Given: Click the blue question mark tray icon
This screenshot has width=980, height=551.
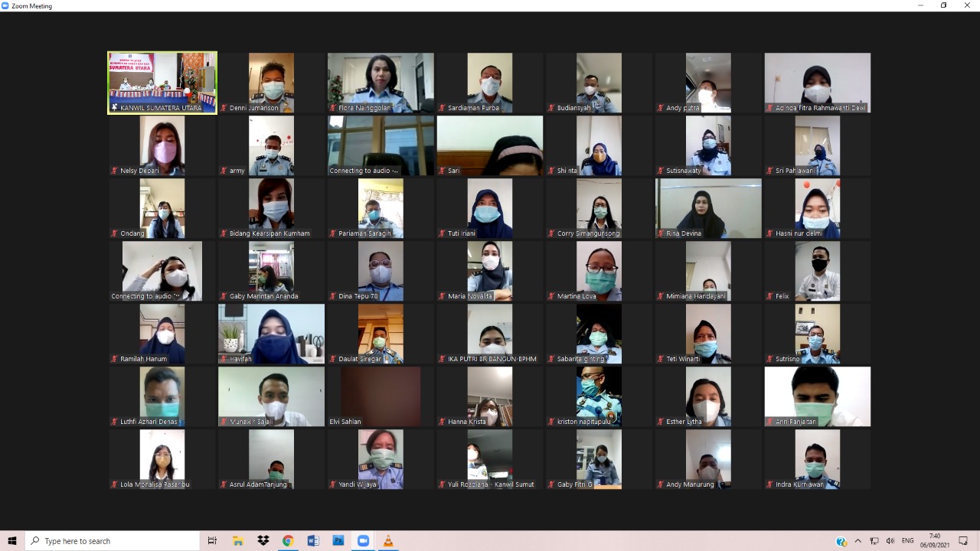Looking at the screenshot, I should (841, 542).
